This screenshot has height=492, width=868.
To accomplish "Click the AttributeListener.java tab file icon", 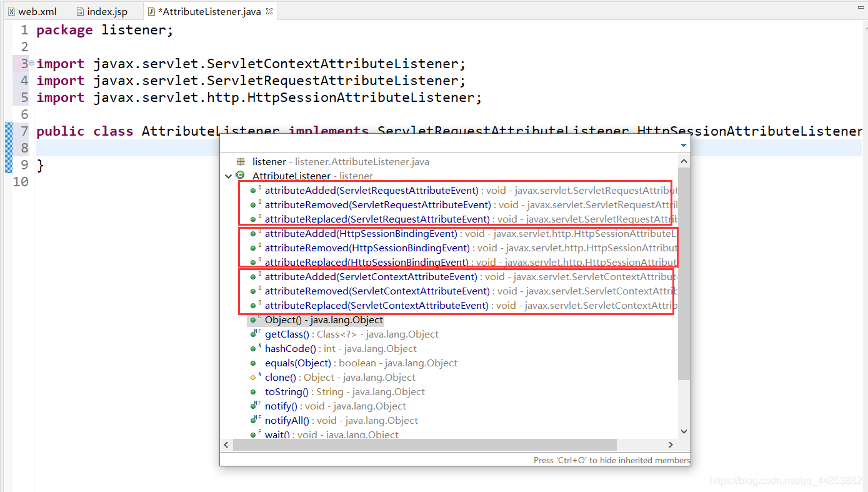I will click(x=151, y=11).
